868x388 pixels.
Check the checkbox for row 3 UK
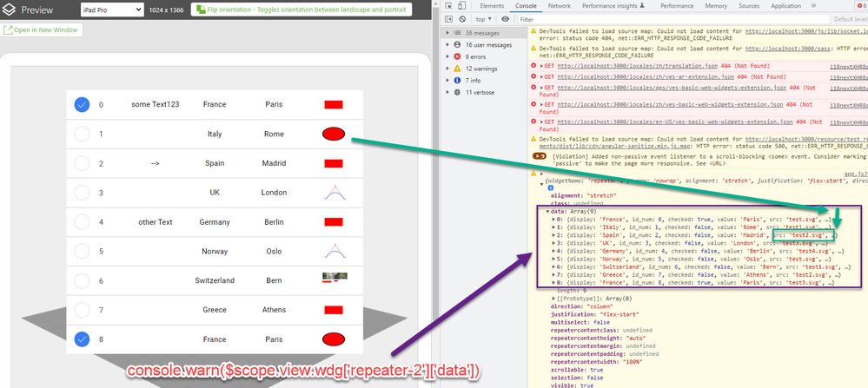click(x=82, y=193)
